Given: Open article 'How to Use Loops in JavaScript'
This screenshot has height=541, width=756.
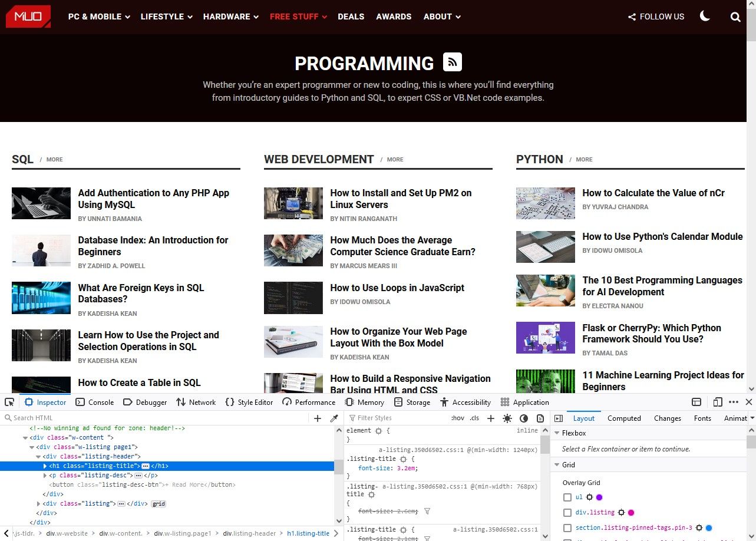Looking at the screenshot, I should (x=397, y=288).
